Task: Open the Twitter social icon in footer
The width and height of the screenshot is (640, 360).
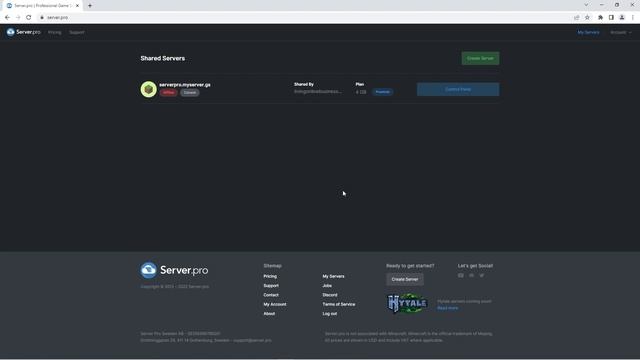Action: (x=482, y=276)
